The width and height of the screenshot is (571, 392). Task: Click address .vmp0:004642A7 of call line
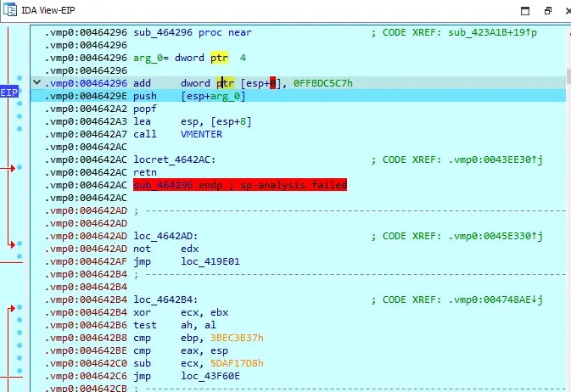point(86,134)
